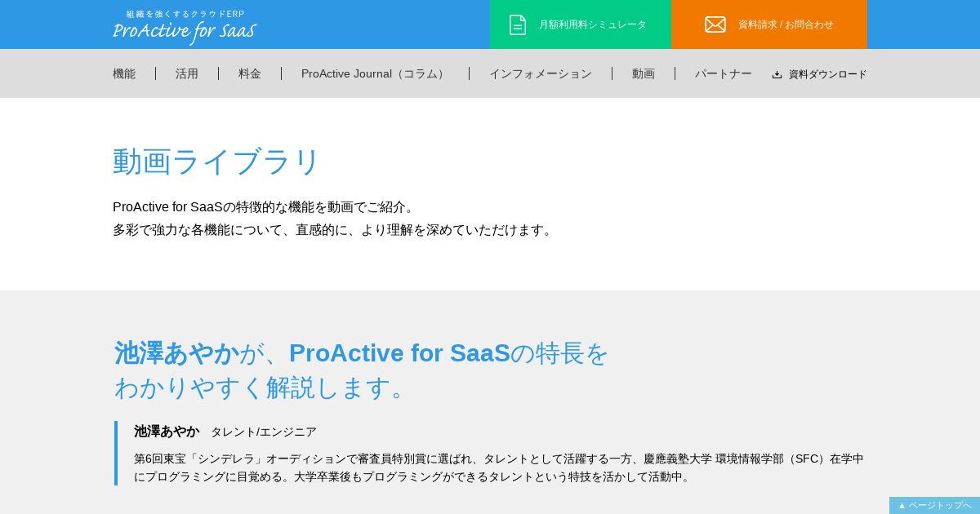Click the envelope icon for 資料請求

[x=715, y=24]
